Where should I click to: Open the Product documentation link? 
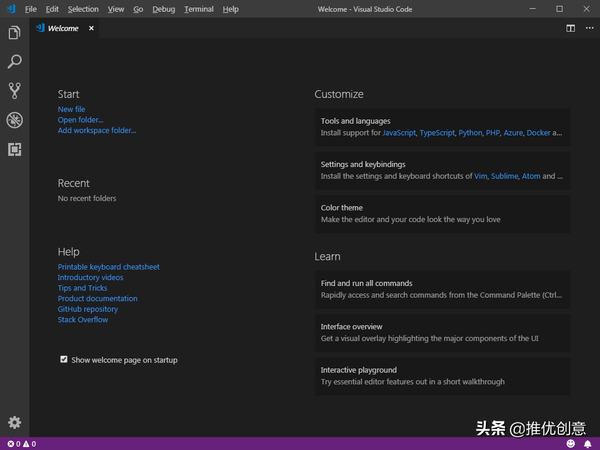tap(98, 298)
